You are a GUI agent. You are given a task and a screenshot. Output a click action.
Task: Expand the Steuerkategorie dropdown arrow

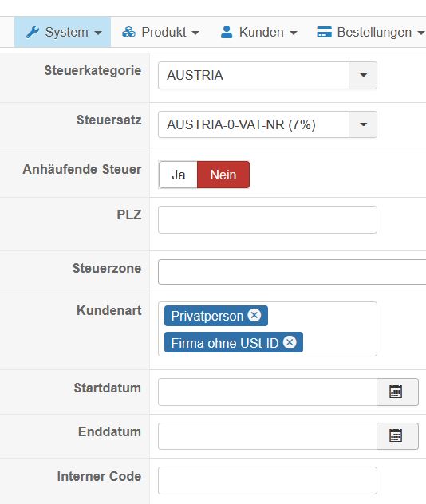pyautogui.click(x=363, y=75)
